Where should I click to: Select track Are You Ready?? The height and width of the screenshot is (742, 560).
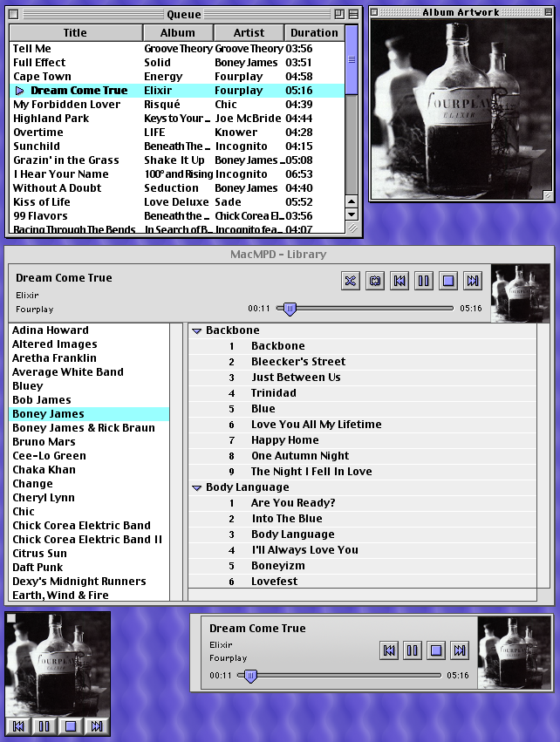(x=362, y=503)
